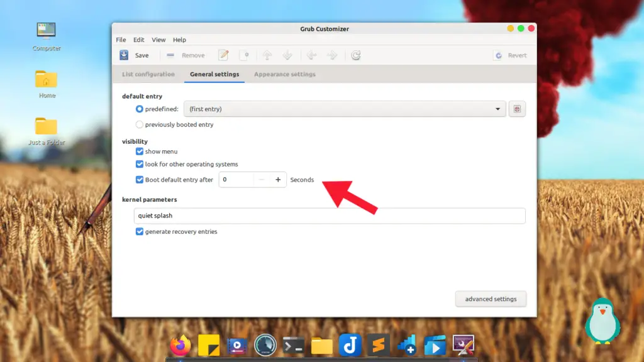Screen dimensions: 644x362
Task: Open the Computer desktop icon
Action: pos(47,36)
